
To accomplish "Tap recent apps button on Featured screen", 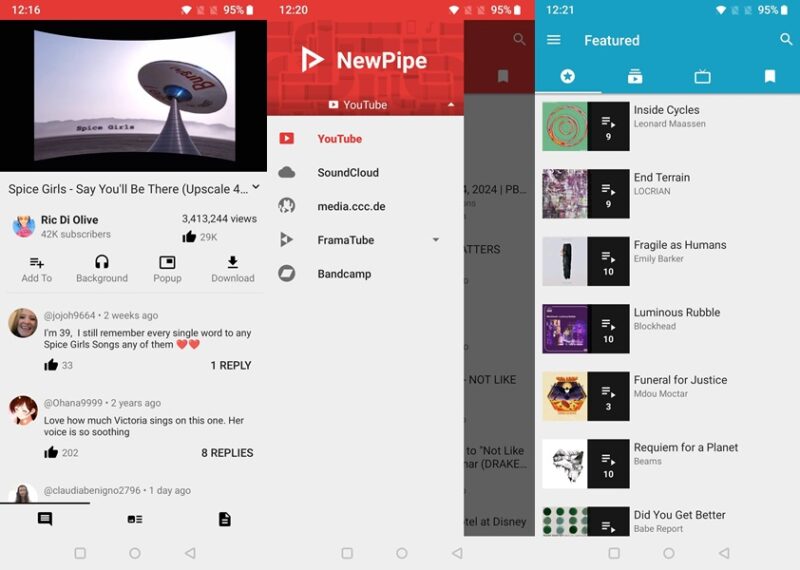I will tap(614, 553).
